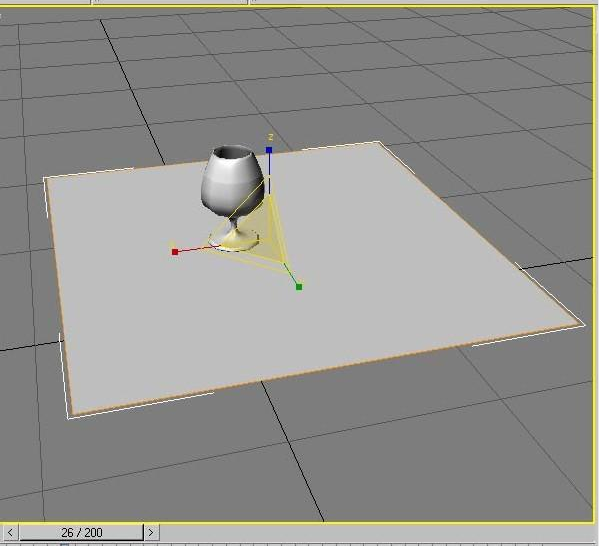Screen dimensions: 599x546
Task: Click the time slider showing 26 / 200
Action: point(81,532)
